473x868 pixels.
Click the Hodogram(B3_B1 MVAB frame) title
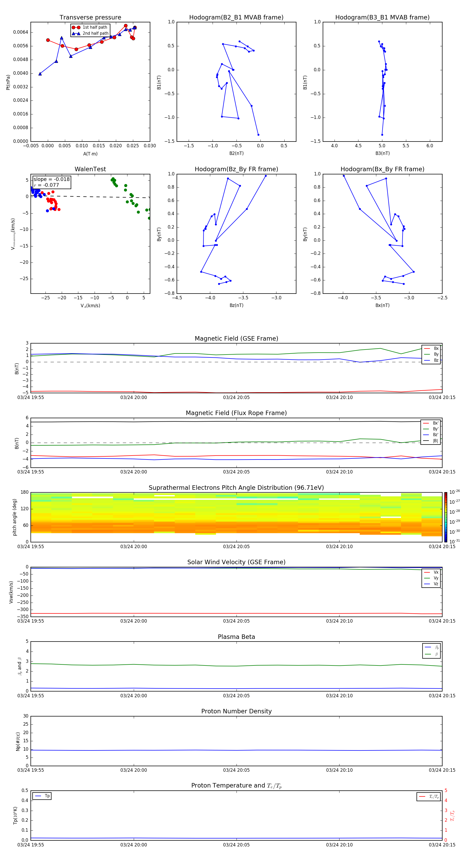pos(382,18)
